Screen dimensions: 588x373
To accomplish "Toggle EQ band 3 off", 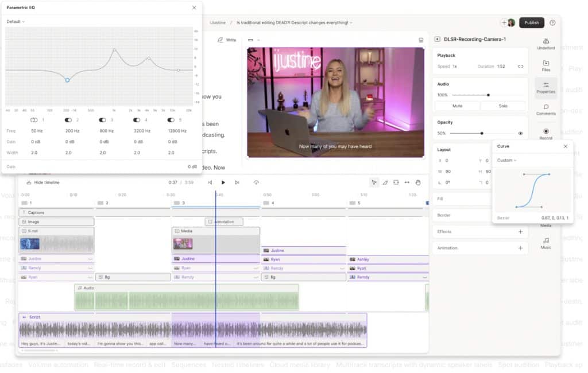I will tap(103, 121).
